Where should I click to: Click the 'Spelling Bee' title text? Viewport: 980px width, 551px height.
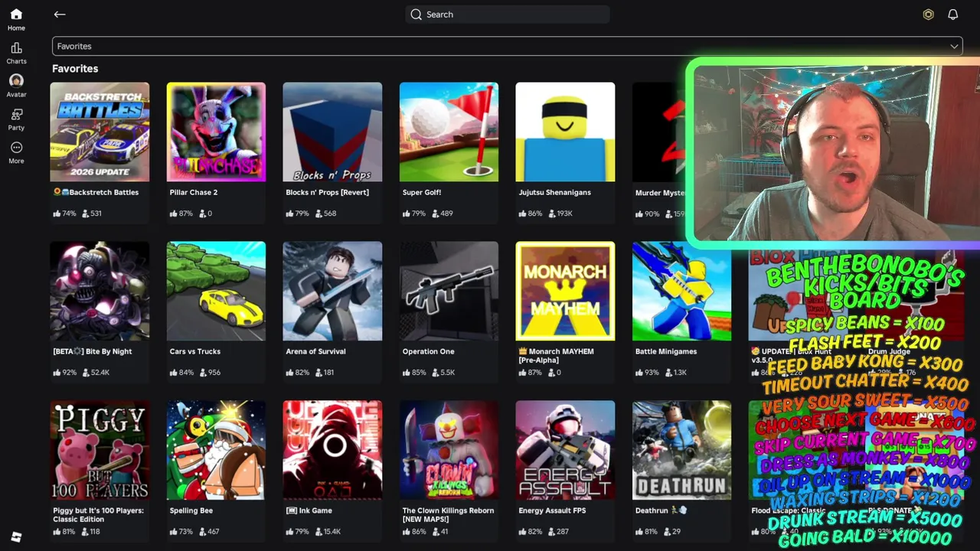coord(191,510)
